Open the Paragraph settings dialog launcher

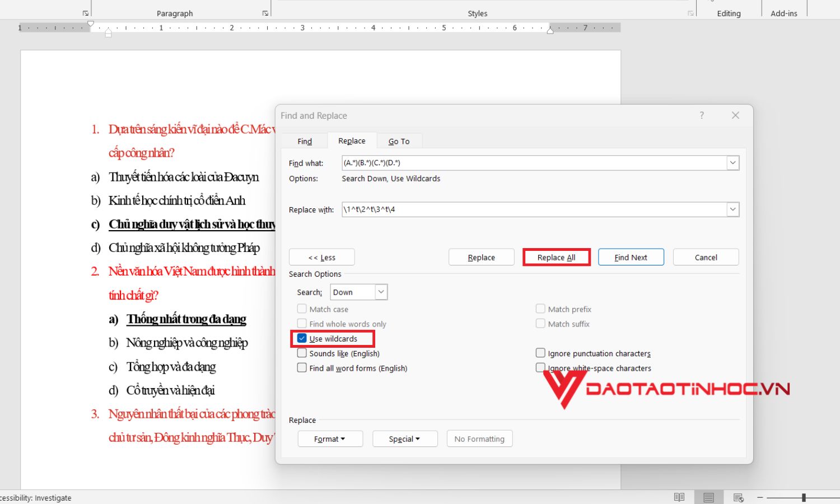(x=265, y=13)
